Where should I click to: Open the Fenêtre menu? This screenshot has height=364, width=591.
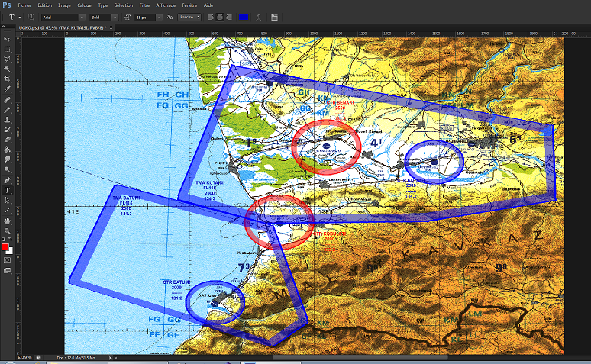click(x=189, y=5)
